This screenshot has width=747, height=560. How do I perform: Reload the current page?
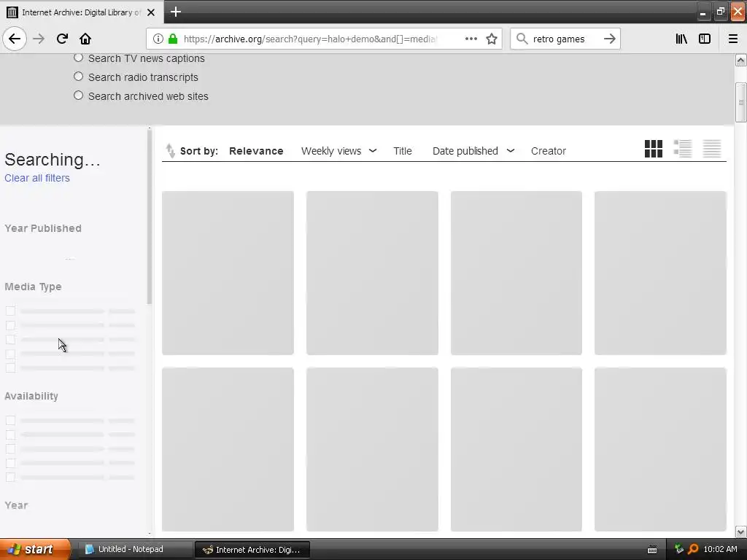[x=62, y=39]
